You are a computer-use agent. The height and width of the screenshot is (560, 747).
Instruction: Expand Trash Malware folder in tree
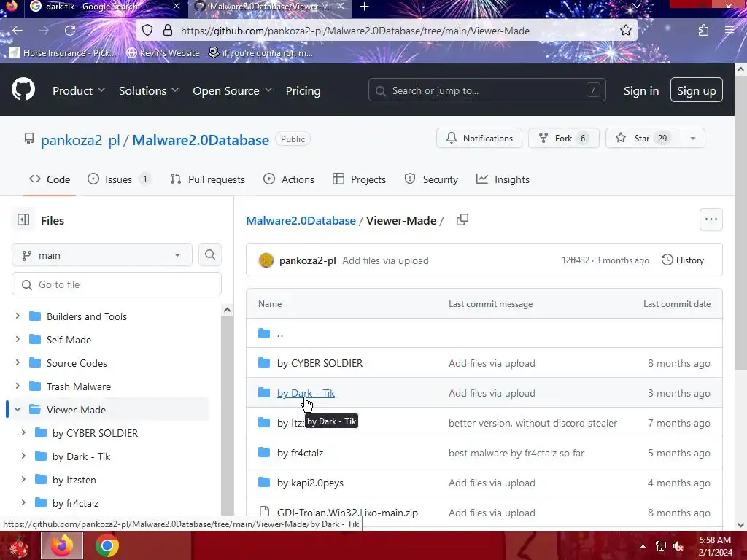click(18, 386)
